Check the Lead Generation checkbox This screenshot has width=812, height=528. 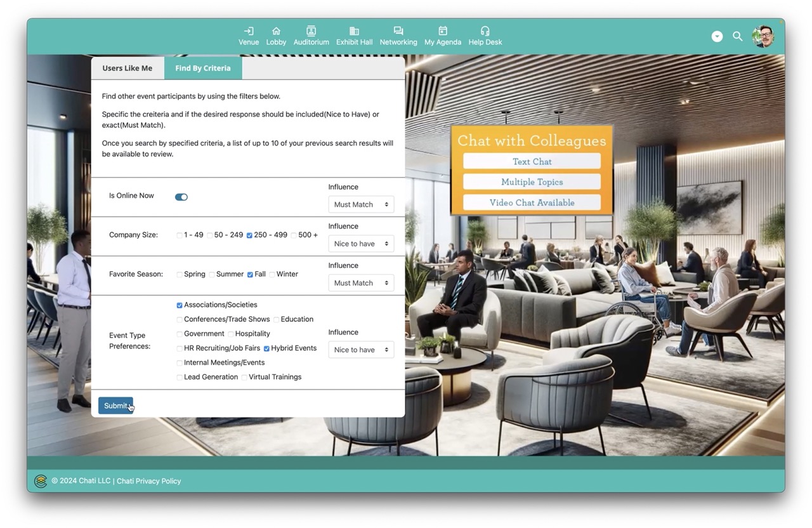[x=180, y=378]
